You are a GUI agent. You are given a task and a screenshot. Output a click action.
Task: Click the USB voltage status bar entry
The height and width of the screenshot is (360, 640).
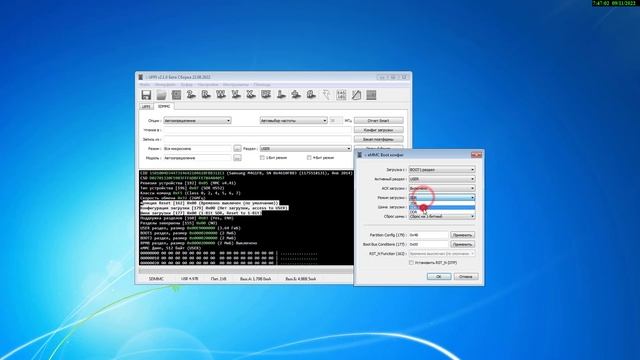coord(189,279)
